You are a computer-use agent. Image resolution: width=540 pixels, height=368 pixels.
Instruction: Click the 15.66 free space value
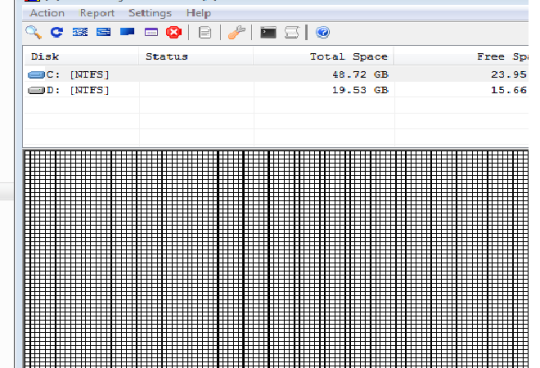509,90
